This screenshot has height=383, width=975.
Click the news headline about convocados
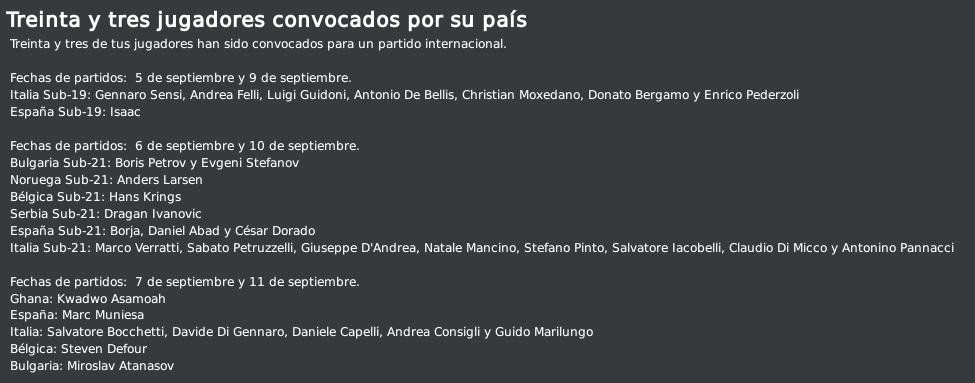(267, 20)
